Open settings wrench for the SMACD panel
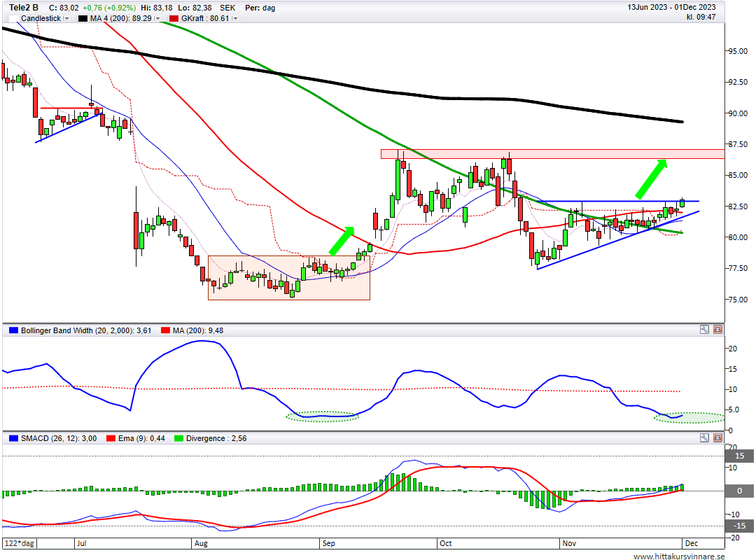Screen dimensions: 756x560 tap(704, 438)
